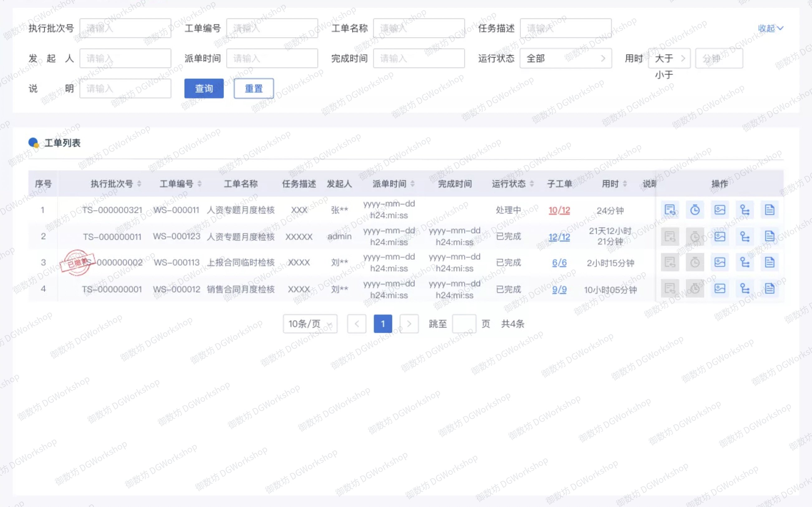Open the 10条/页 page size dropdown
This screenshot has width=812, height=507.
point(310,324)
